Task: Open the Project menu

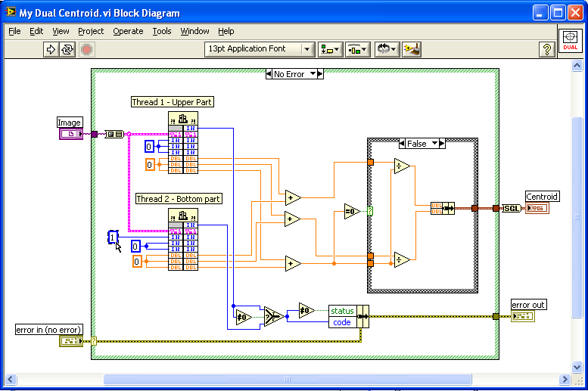Action: click(91, 31)
